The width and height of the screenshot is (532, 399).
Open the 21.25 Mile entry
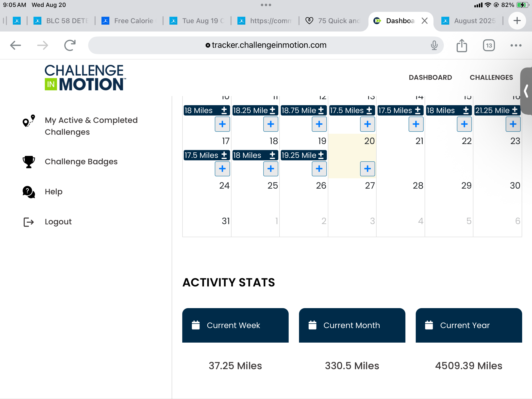pyautogui.click(x=497, y=110)
